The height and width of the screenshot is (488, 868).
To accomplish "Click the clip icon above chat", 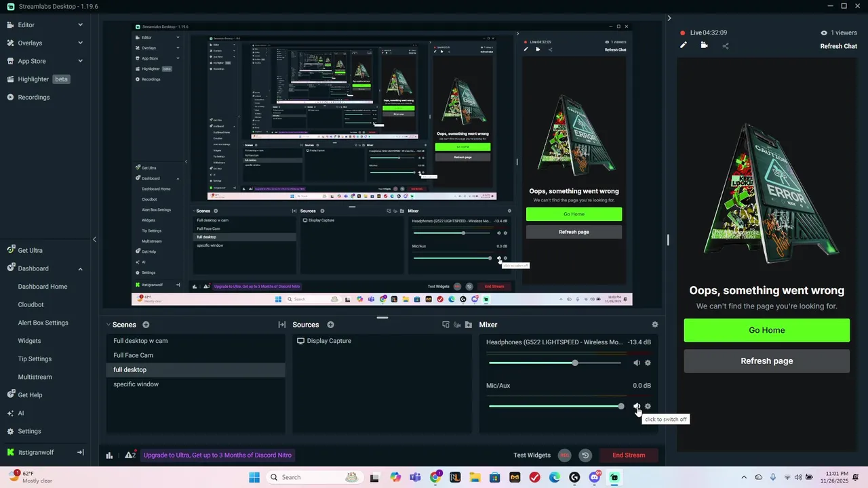I will click(x=704, y=45).
